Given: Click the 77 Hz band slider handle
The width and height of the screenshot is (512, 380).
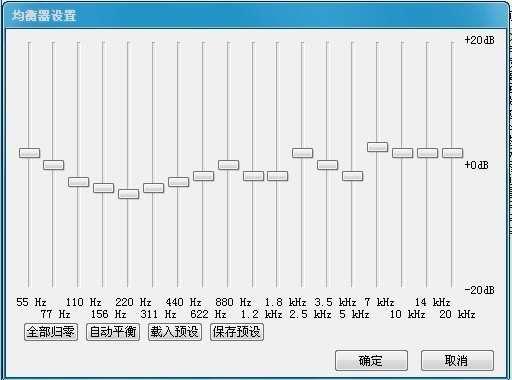Looking at the screenshot, I should coord(53,165).
